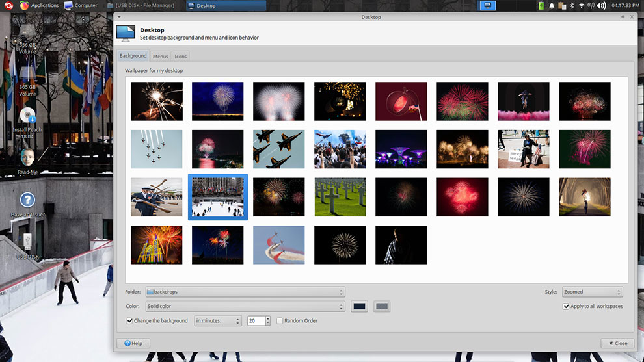The width and height of the screenshot is (644, 362).
Task: Select the blue night firework wallpaper
Action: (x=218, y=101)
